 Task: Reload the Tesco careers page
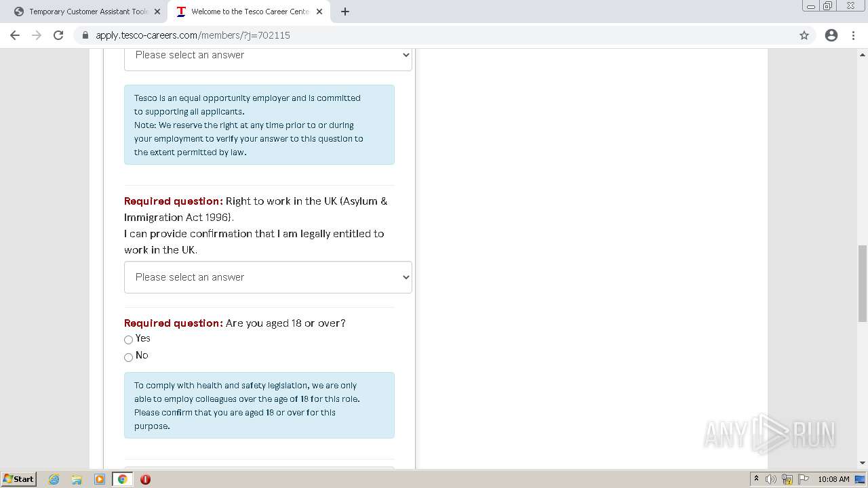(x=58, y=35)
